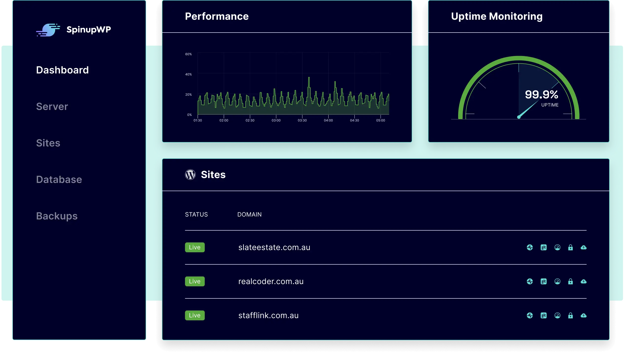624x364 pixels.
Task: Click the UPTIME label under percentage
Action: tap(550, 105)
